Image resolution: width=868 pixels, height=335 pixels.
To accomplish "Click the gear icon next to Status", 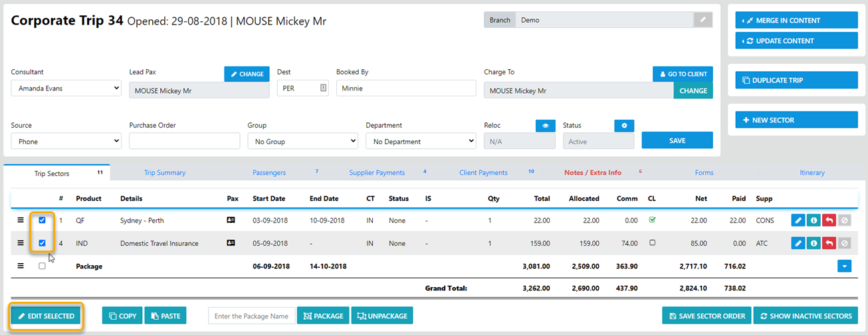I will (624, 126).
